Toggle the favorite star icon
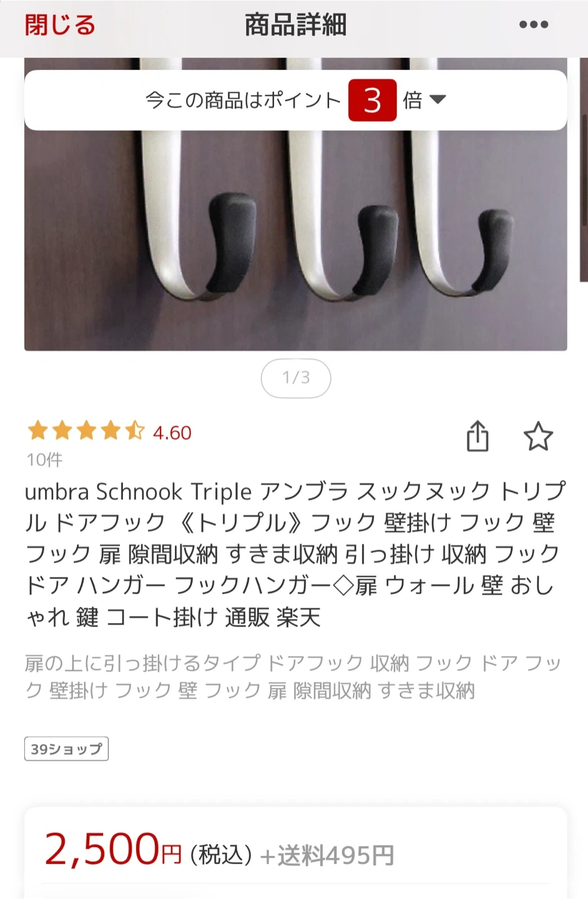Image resolution: width=588 pixels, height=899 pixels. click(538, 436)
